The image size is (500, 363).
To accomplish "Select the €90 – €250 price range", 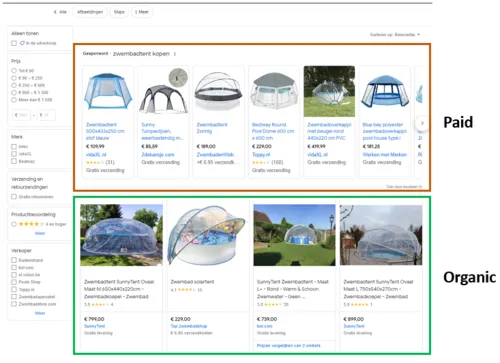I will [x=14, y=78].
